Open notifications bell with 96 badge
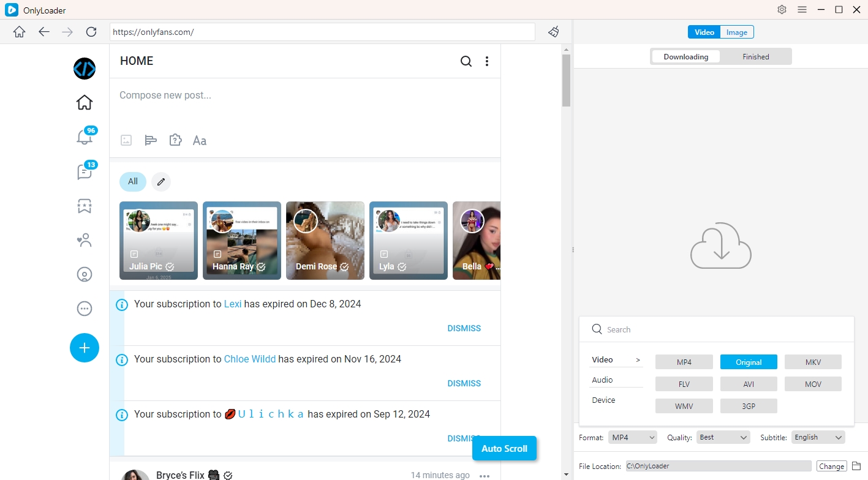Screen dimensions: 868x480 [x=85, y=137]
